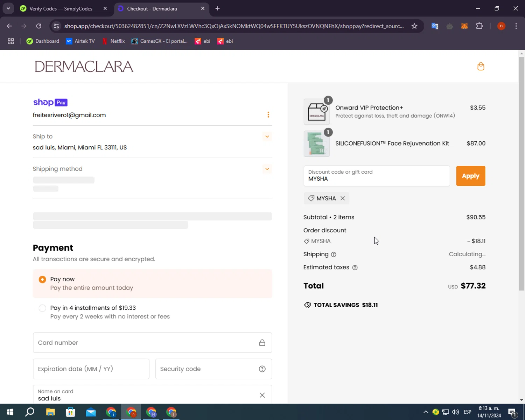Clear the Name on card field
This screenshot has height=420, width=525.
pyautogui.click(x=262, y=395)
